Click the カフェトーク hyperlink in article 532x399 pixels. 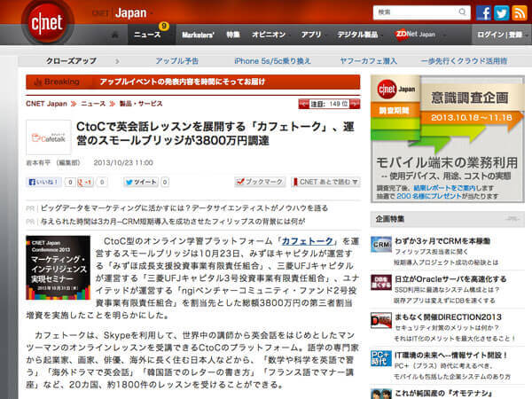click(308, 241)
